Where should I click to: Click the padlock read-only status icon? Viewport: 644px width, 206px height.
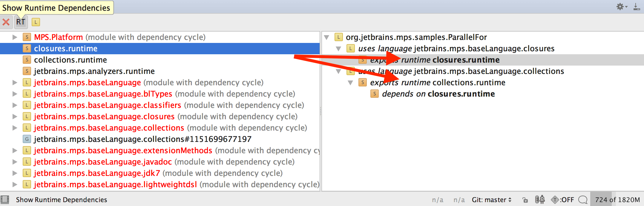point(525,200)
